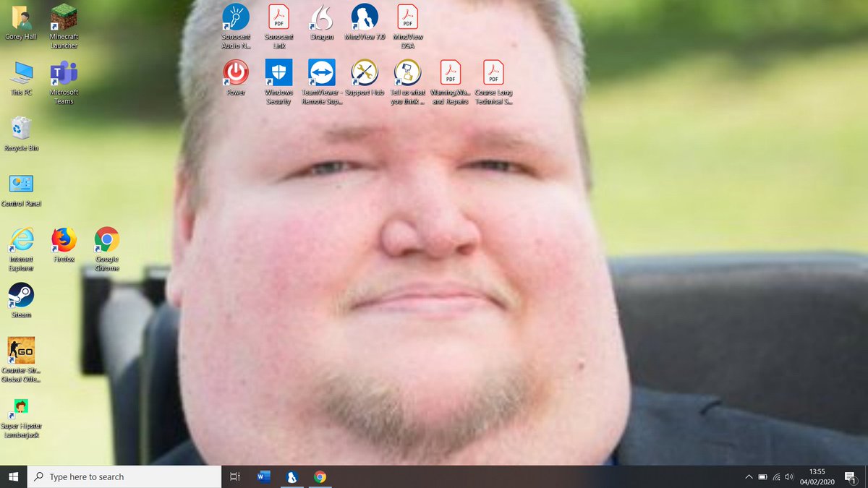This screenshot has height=488, width=868.
Task: Open the Microsoft Teams shortcut
Action: pos(64,82)
